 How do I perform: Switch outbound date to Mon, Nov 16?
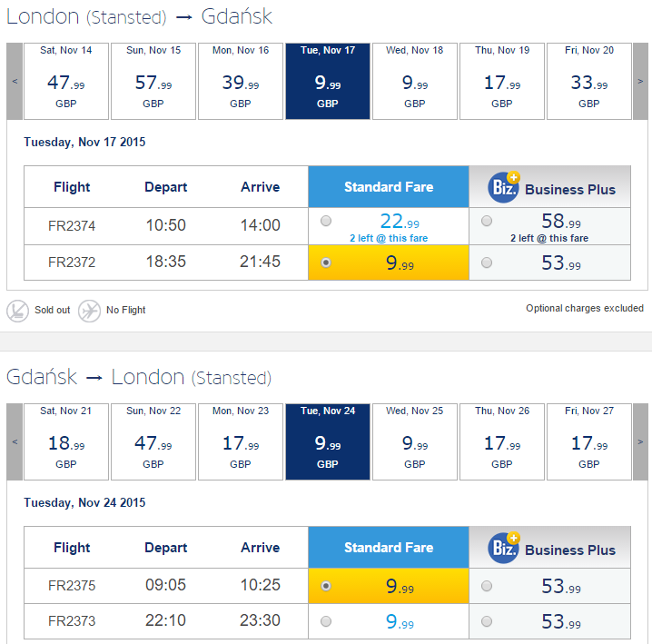tap(241, 81)
